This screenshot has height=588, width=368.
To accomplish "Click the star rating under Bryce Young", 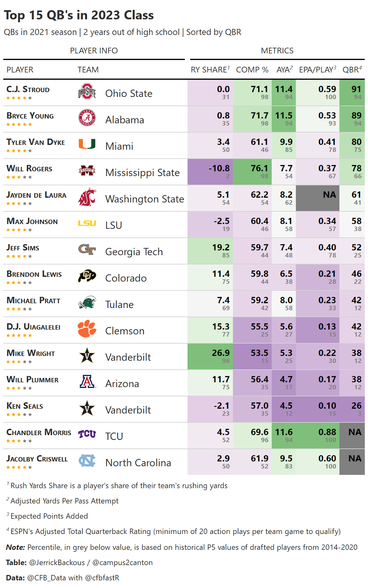I will tap(19, 125).
